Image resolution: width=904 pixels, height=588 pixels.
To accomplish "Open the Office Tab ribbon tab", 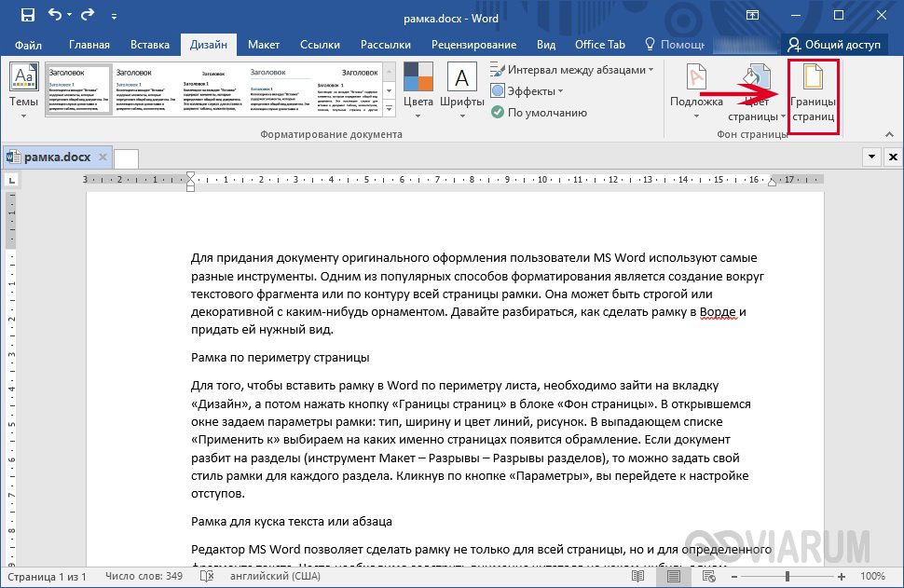I will click(x=599, y=45).
